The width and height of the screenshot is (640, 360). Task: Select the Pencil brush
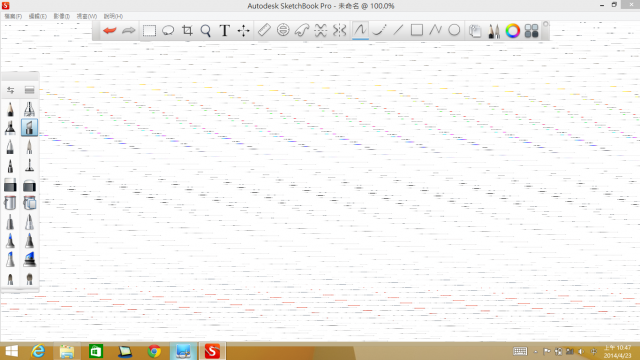(x=10, y=109)
